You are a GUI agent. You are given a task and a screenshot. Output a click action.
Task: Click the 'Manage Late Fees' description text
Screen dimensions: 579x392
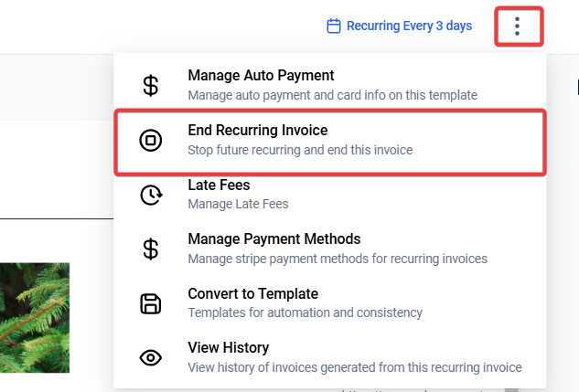point(238,204)
